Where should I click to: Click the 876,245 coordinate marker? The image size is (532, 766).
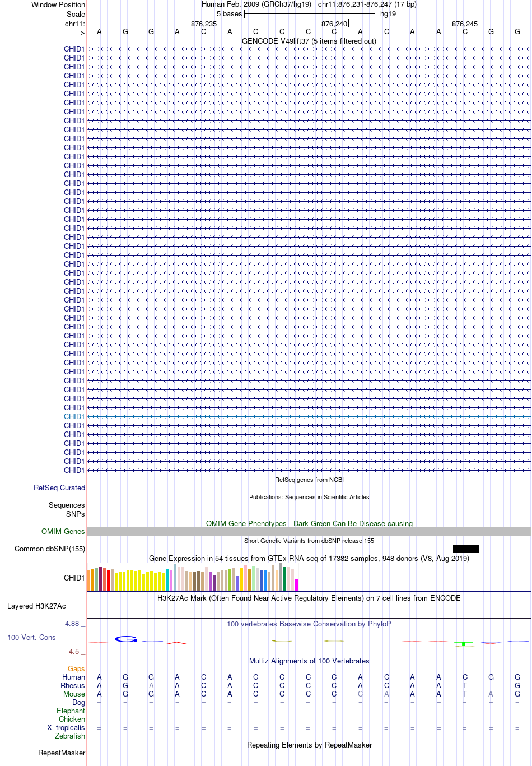tap(465, 24)
